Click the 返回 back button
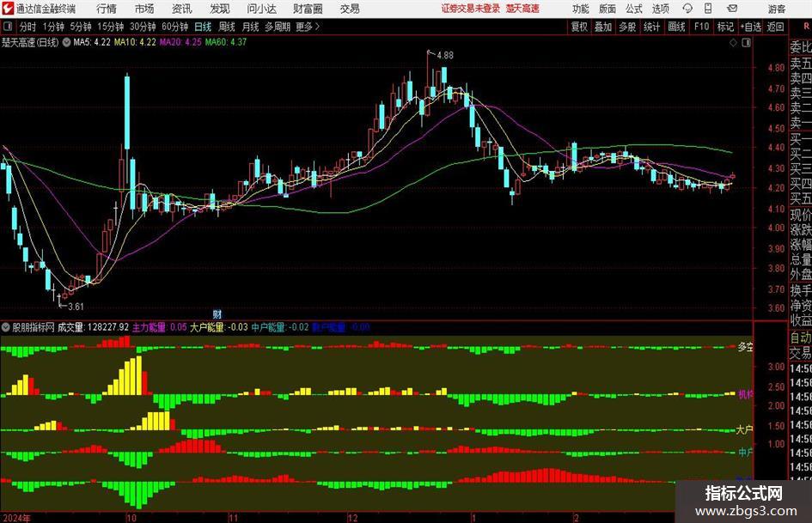 [x=775, y=27]
